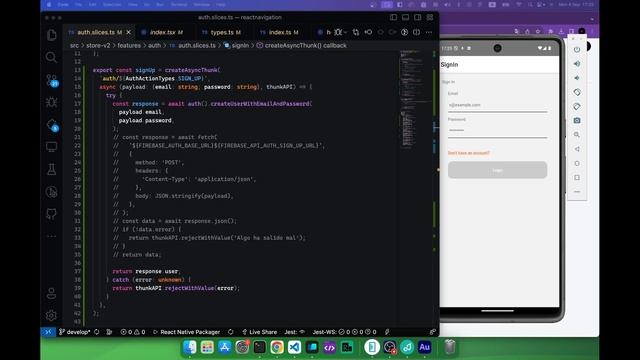
Task: Click errors and warnings count in status bar
Action: pyautogui.click(x=133, y=332)
